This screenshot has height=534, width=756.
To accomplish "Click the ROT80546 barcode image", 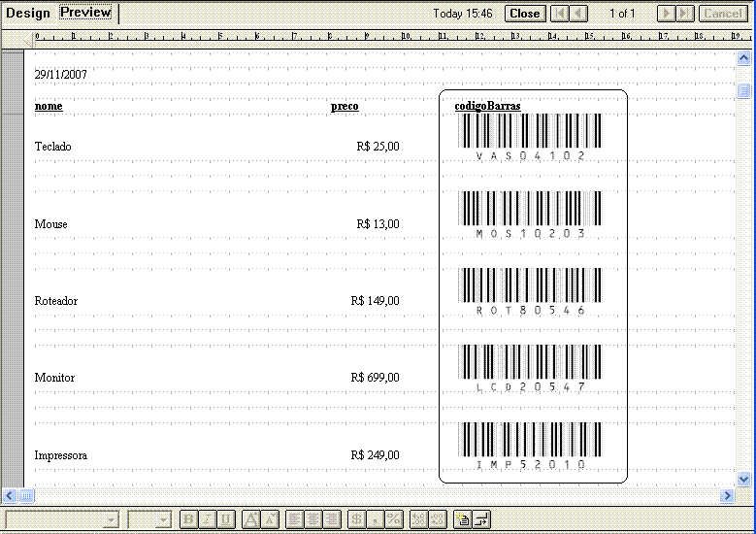I will pyautogui.click(x=530, y=292).
